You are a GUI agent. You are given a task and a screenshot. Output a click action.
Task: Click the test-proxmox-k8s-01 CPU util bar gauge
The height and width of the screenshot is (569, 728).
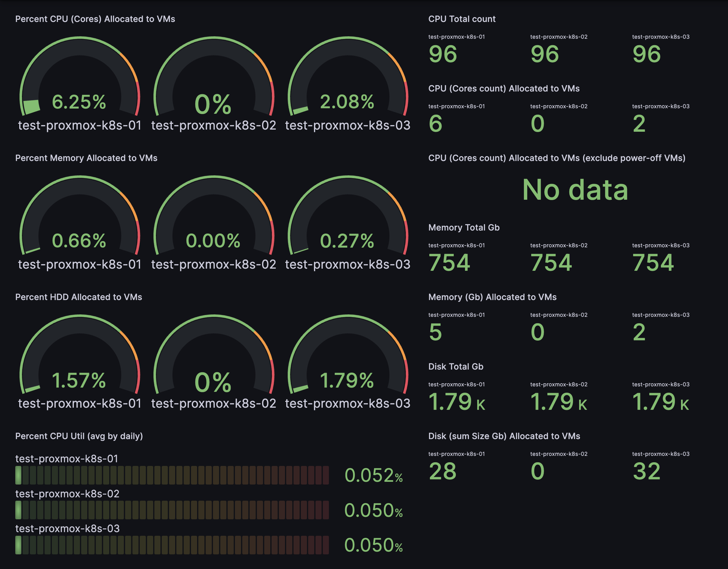[172, 475]
